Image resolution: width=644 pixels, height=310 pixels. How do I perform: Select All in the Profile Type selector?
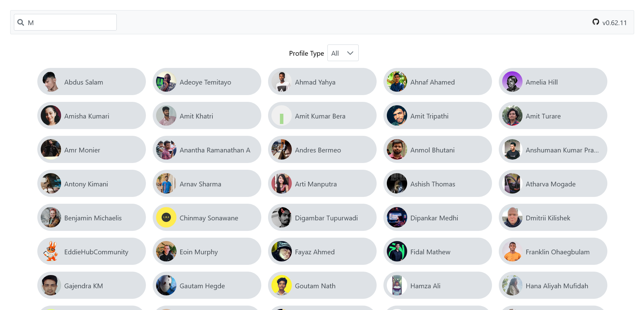pyautogui.click(x=343, y=53)
